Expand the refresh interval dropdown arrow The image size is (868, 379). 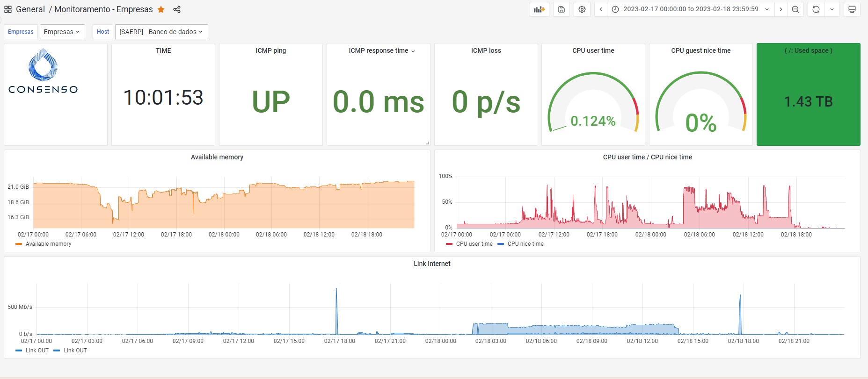[x=832, y=9]
